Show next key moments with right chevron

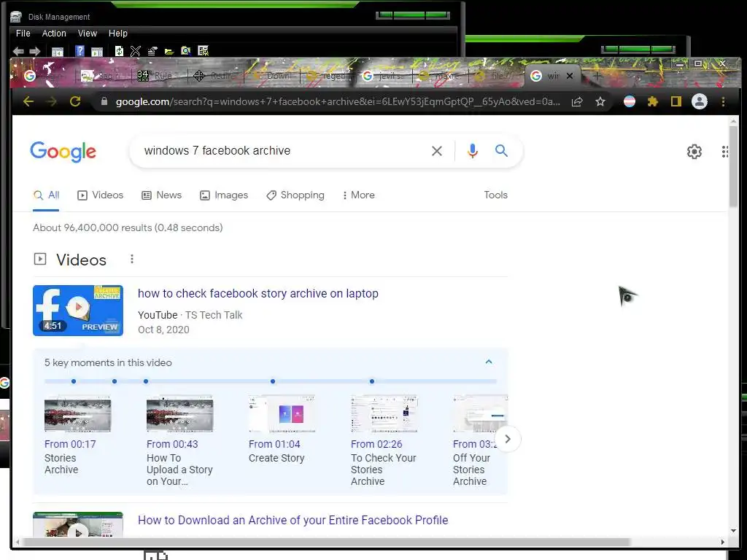(x=508, y=438)
